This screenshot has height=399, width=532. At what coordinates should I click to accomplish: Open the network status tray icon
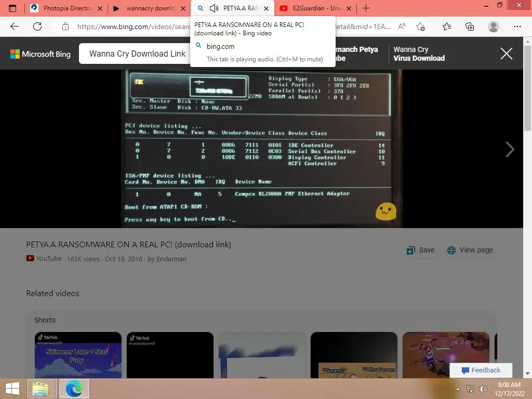point(471,389)
